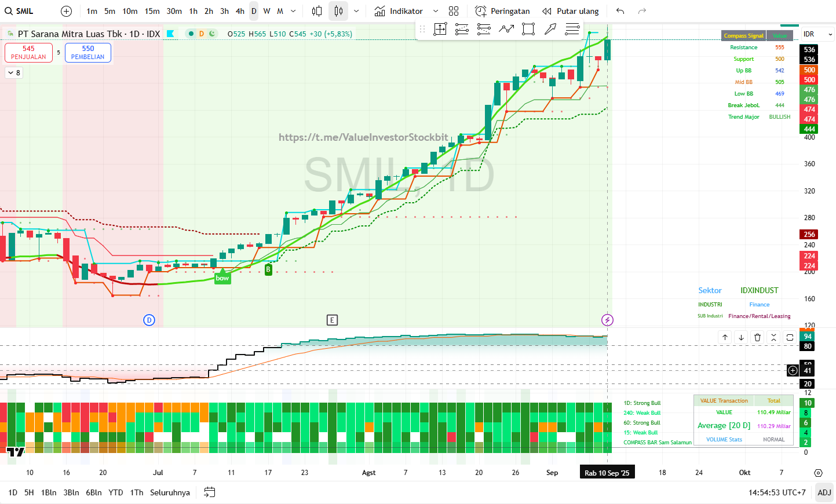
Task: Open the Indikator indicators panel
Action: [x=399, y=11]
